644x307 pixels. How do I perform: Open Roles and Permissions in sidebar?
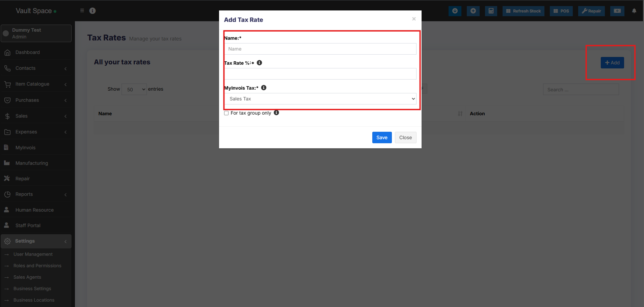point(37,266)
